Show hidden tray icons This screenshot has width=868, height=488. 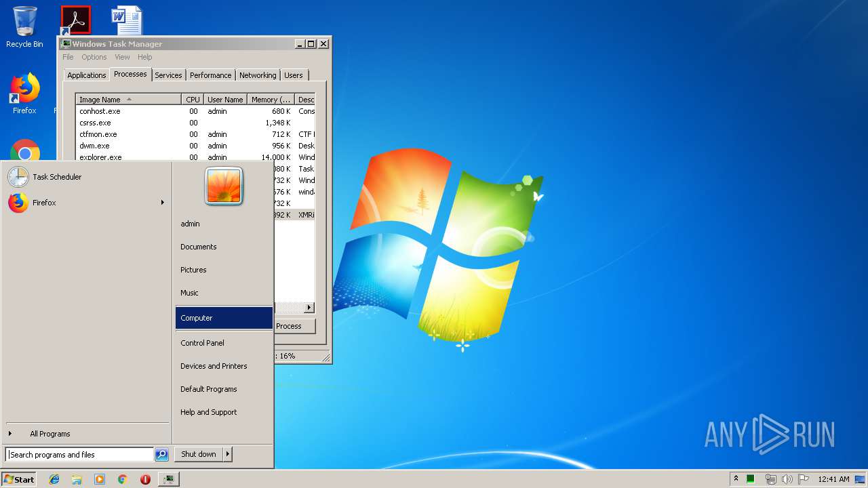736,479
